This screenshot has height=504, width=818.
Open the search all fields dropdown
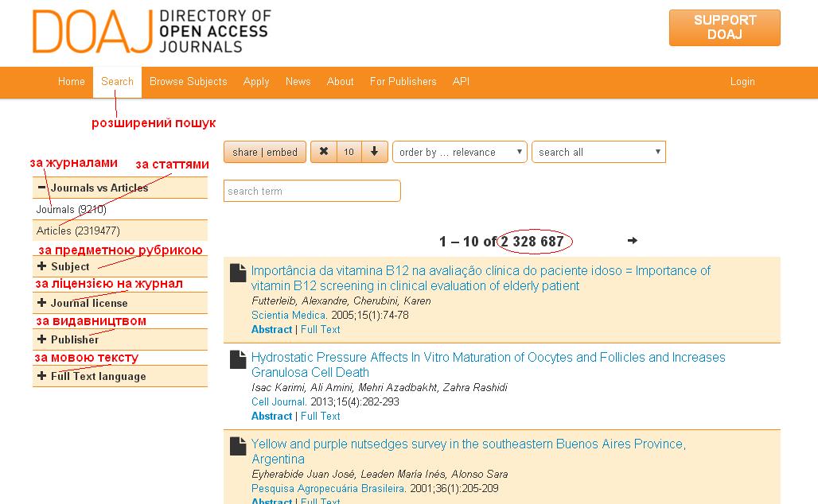pyautogui.click(x=598, y=152)
